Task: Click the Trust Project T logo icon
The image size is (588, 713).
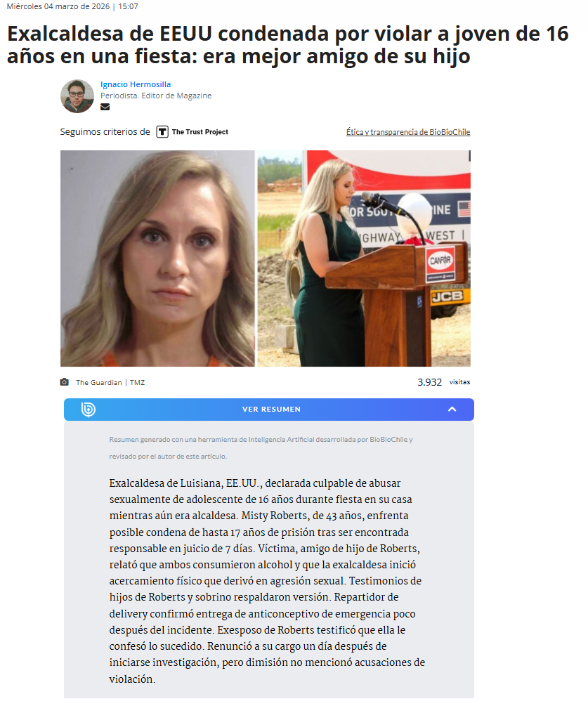Action: (162, 132)
